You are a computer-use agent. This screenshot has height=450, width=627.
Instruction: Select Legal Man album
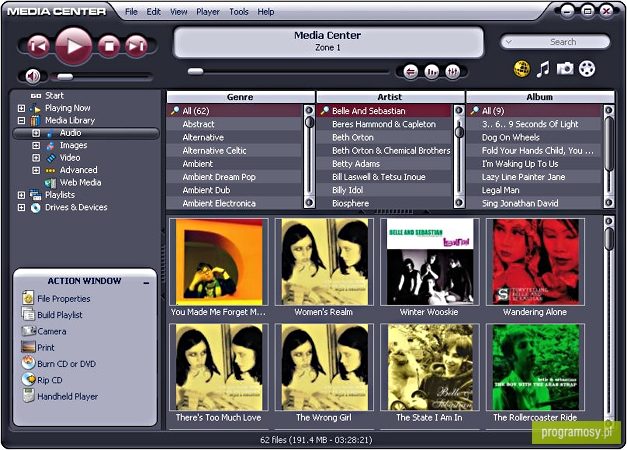[x=534, y=190]
